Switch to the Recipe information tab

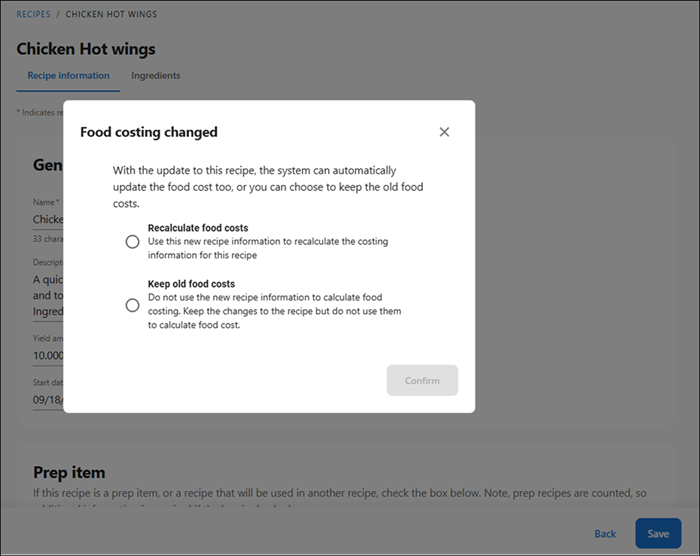point(68,76)
